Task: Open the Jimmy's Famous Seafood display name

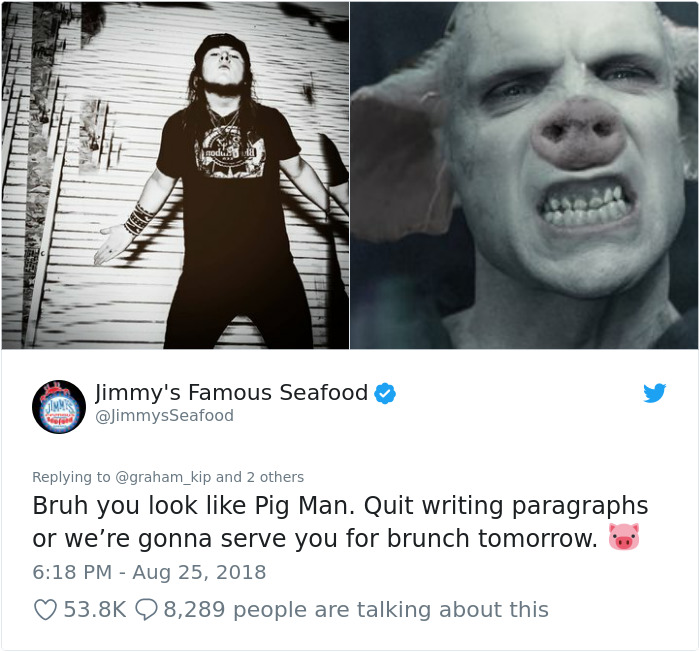Action: click(231, 393)
